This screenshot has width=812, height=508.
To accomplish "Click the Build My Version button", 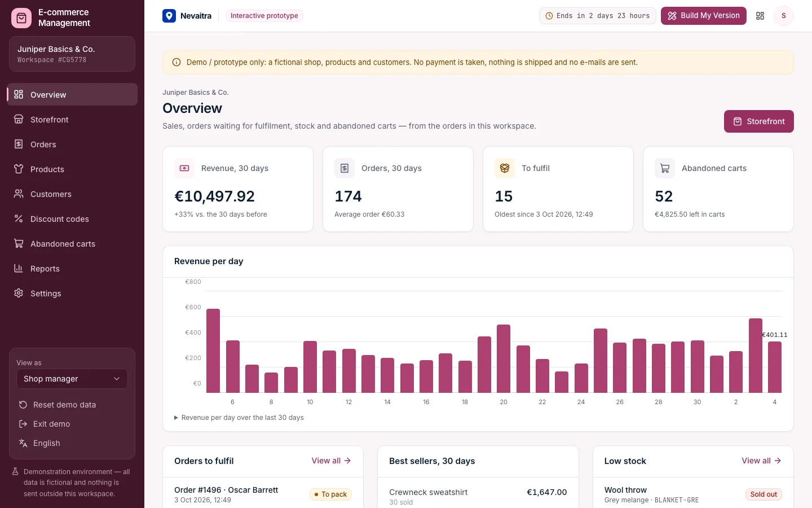I will click(704, 16).
